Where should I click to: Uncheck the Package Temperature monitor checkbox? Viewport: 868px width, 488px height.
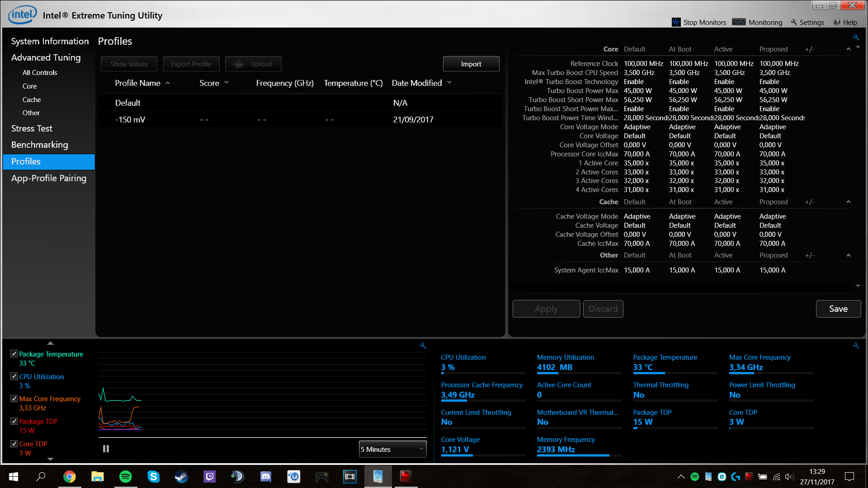(14, 354)
